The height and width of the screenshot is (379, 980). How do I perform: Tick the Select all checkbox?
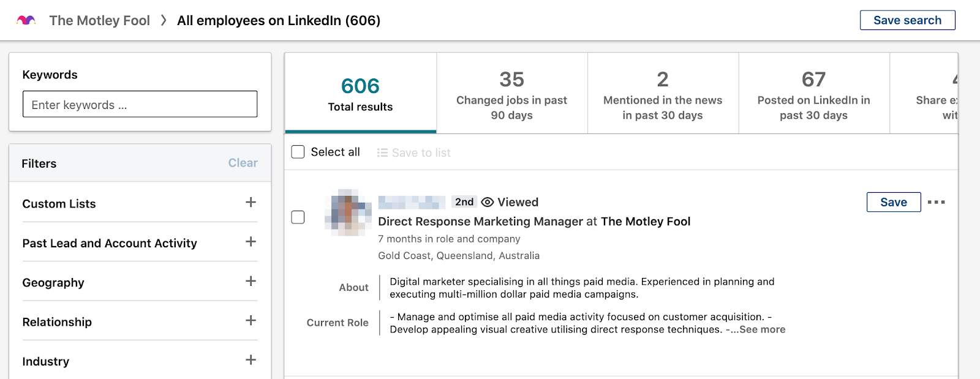[x=298, y=152]
